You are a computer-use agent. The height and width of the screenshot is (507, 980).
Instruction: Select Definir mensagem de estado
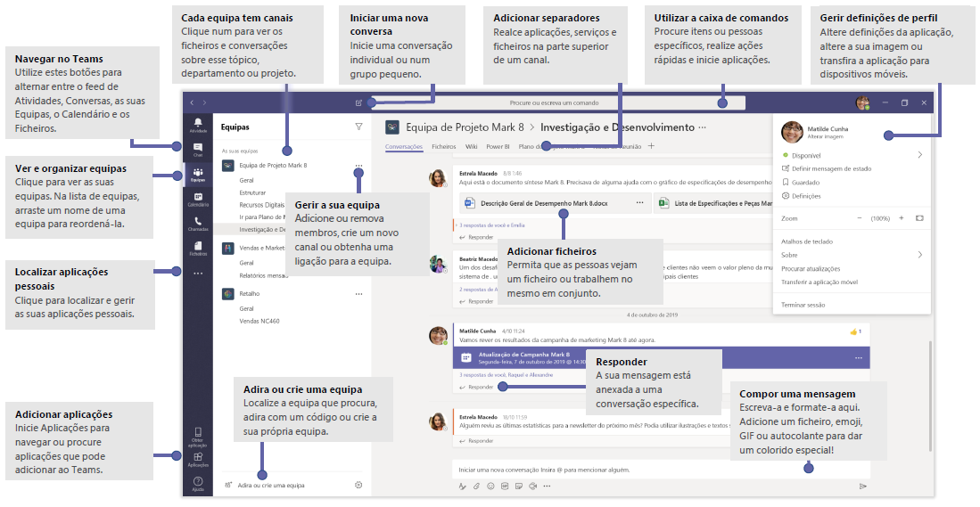click(x=827, y=168)
